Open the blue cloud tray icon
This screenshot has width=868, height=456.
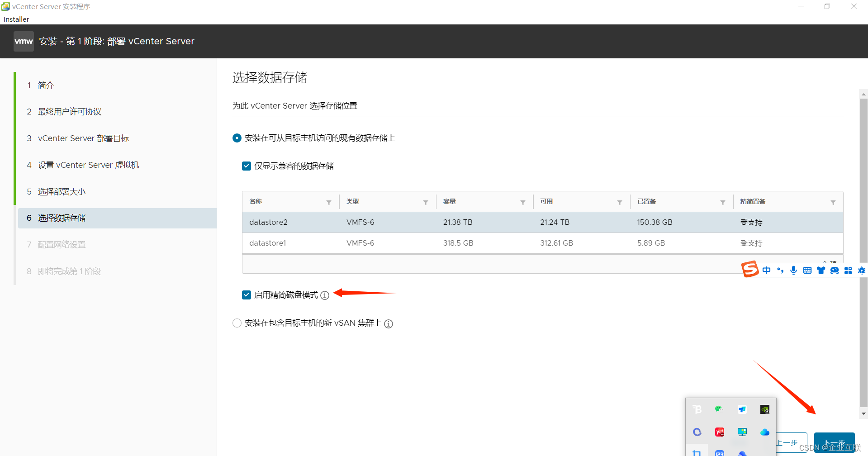[x=765, y=432]
